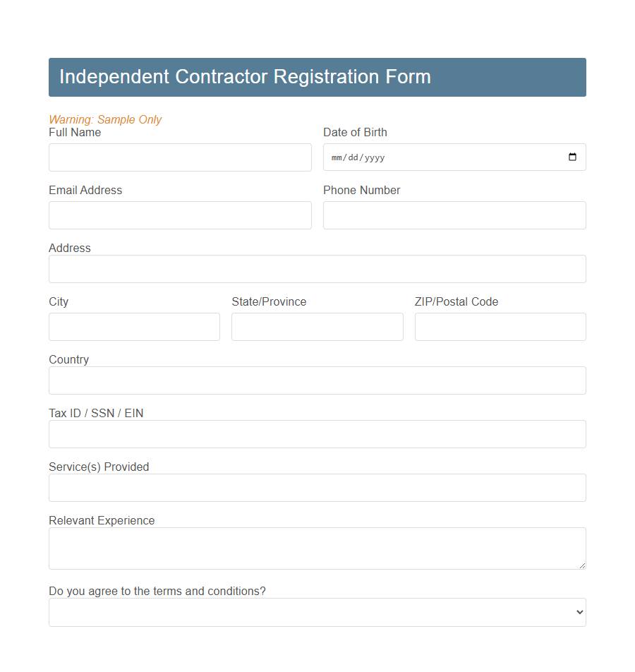Focus the Country input box
The image size is (635, 672).
pyautogui.click(x=317, y=380)
